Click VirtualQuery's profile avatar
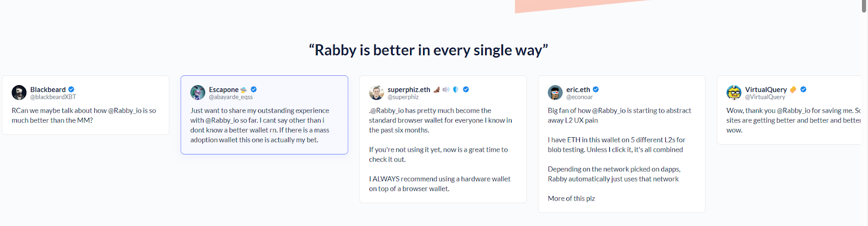This screenshot has width=868, height=226. point(734,93)
